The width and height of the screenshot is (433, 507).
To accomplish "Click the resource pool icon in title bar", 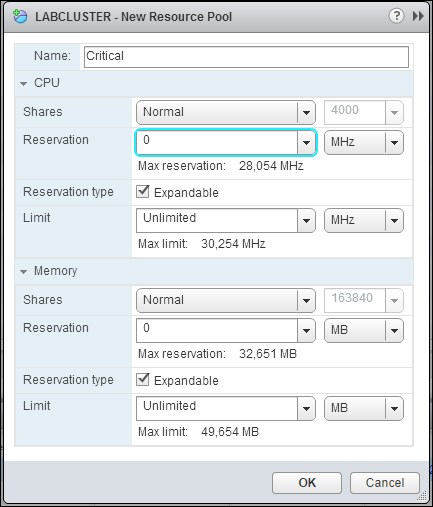I will pos(20,16).
